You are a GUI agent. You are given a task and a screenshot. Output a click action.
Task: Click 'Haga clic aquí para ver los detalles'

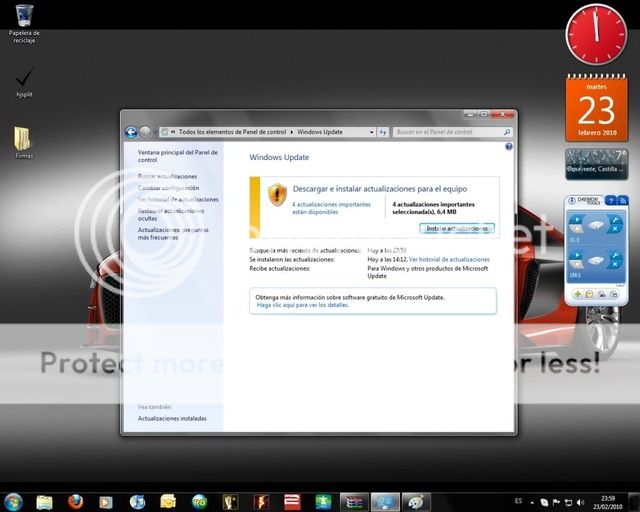(x=302, y=305)
